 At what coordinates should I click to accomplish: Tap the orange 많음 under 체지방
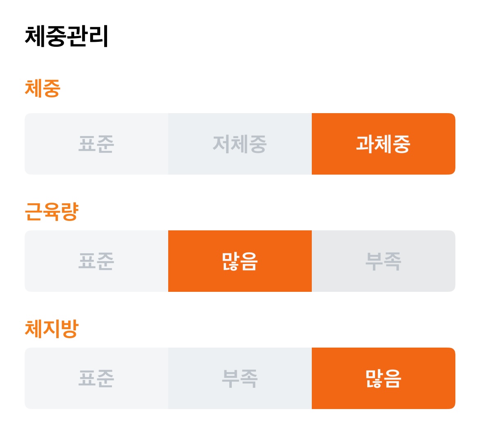pyautogui.click(x=384, y=378)
